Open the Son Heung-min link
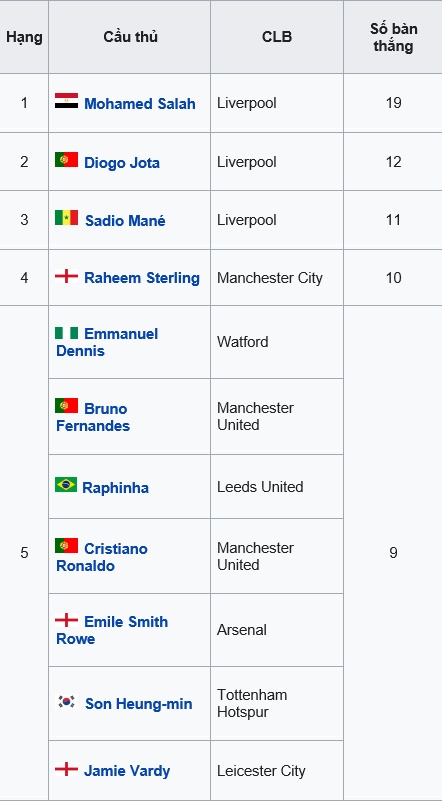The width and height of the screenshot is (442, 803). coord(139,704)
